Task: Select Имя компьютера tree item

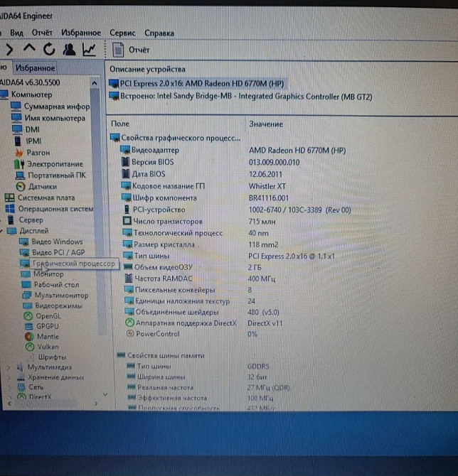Action: (x=55, y=118)
